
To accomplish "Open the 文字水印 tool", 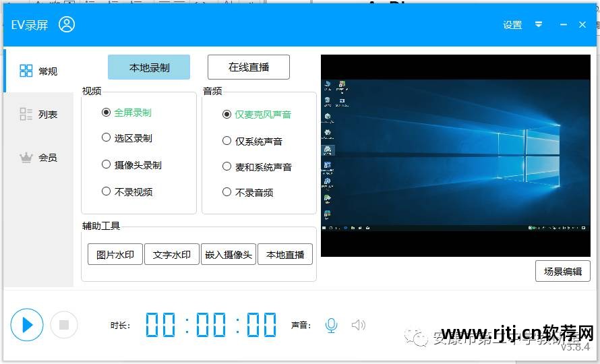I will tap(172, 255).
